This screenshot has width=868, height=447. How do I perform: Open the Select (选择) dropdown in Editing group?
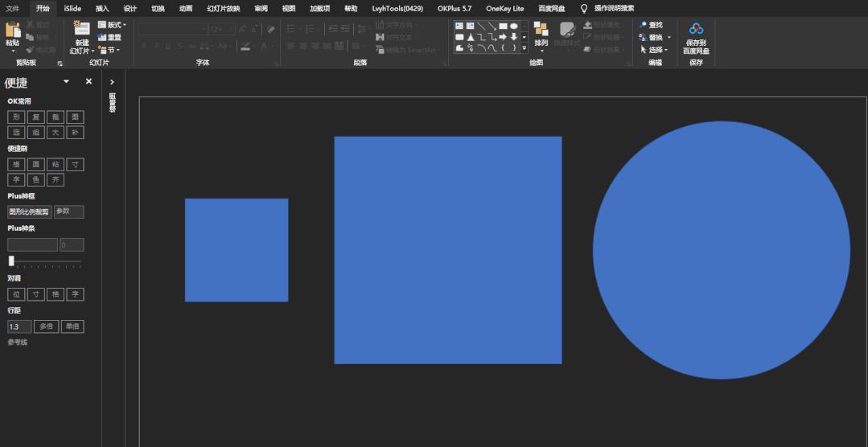(x=654, y=50)
